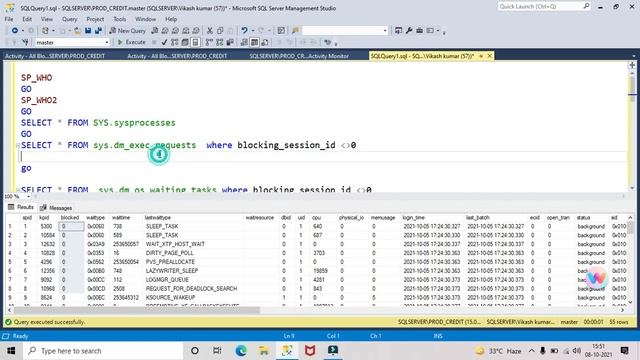Open Microsoft Edge from the taskbar
Screen dimensions: 640x360
point(241,351)
